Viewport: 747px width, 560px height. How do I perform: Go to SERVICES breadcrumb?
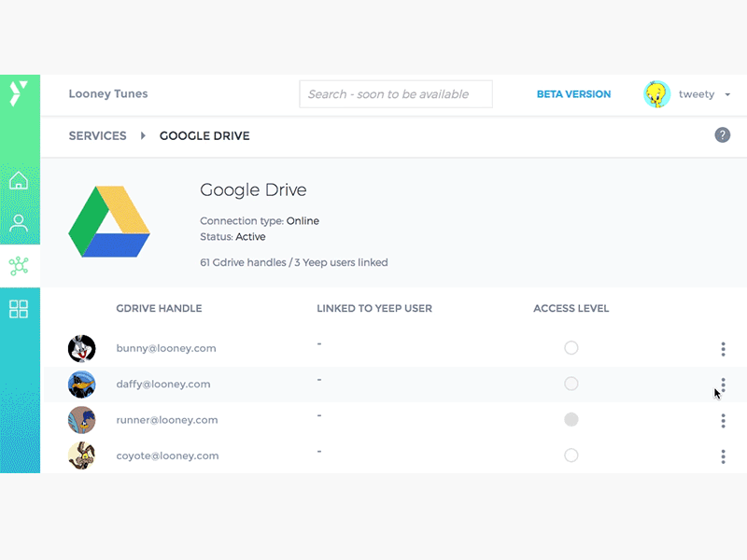coord(98,135)
